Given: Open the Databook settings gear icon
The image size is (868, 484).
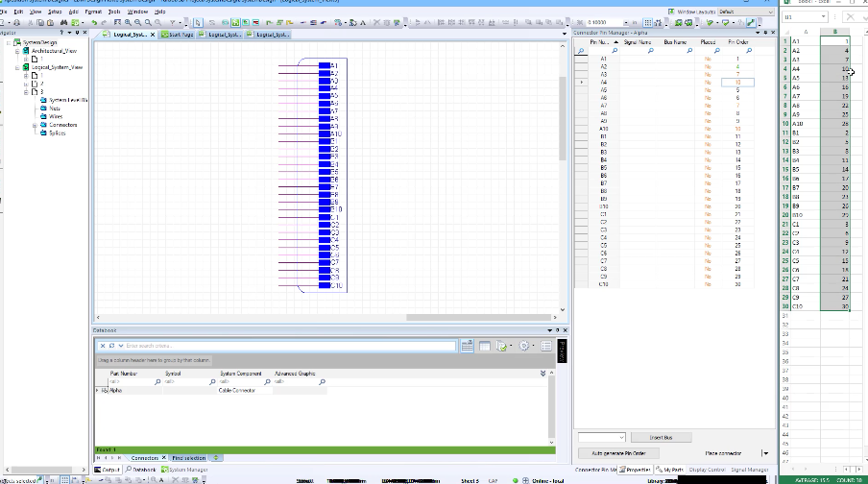Looking at the screenshot, I should (x=526, y=346).
